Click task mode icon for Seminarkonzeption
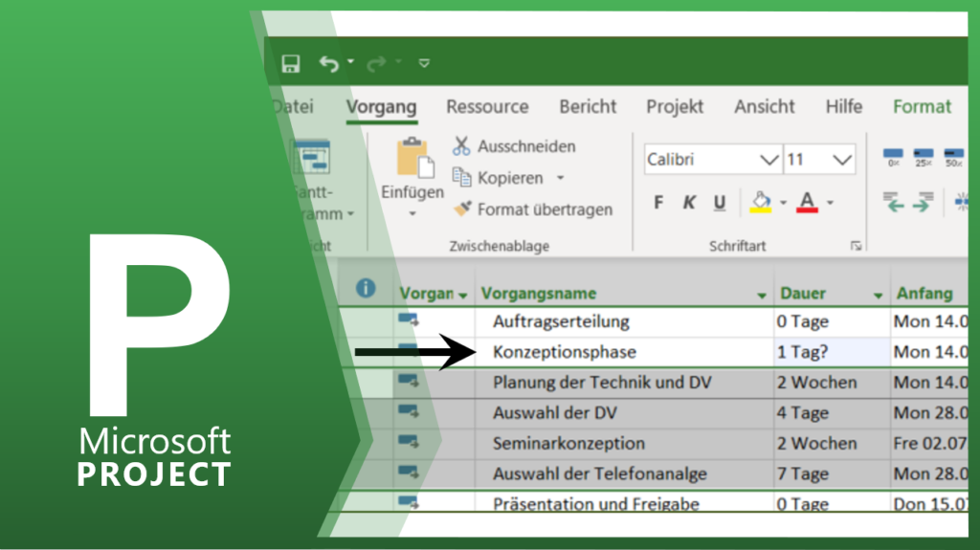Image resolution: width=980 pixels, height=550 pixels. [x=408, y=443]
